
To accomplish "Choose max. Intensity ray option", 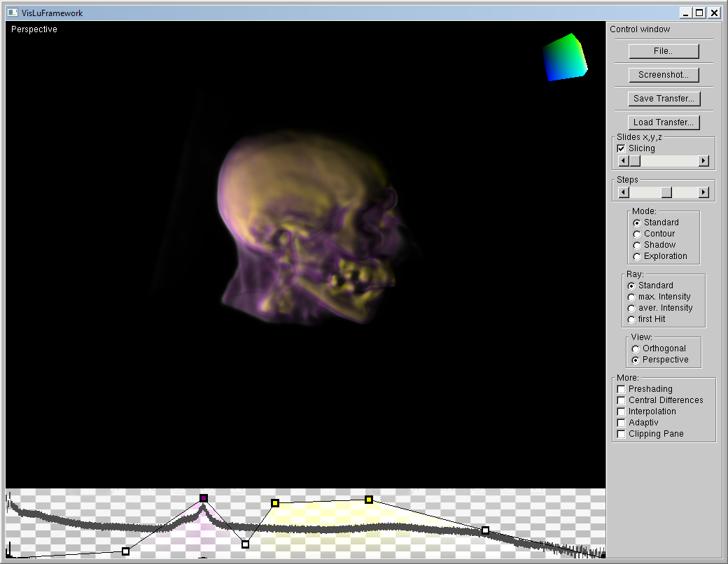I will [631, 297].
